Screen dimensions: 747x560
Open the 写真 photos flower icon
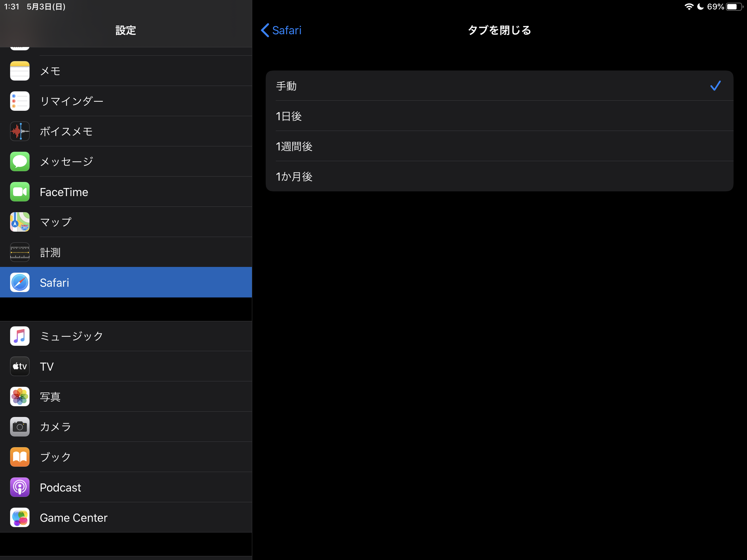tap(19, 396)
